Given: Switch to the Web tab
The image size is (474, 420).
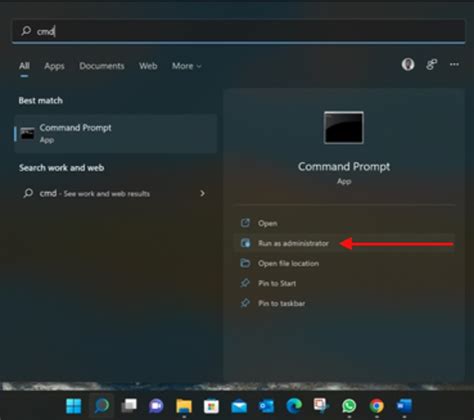Looking at the screenshot, I should pos(148,66).
